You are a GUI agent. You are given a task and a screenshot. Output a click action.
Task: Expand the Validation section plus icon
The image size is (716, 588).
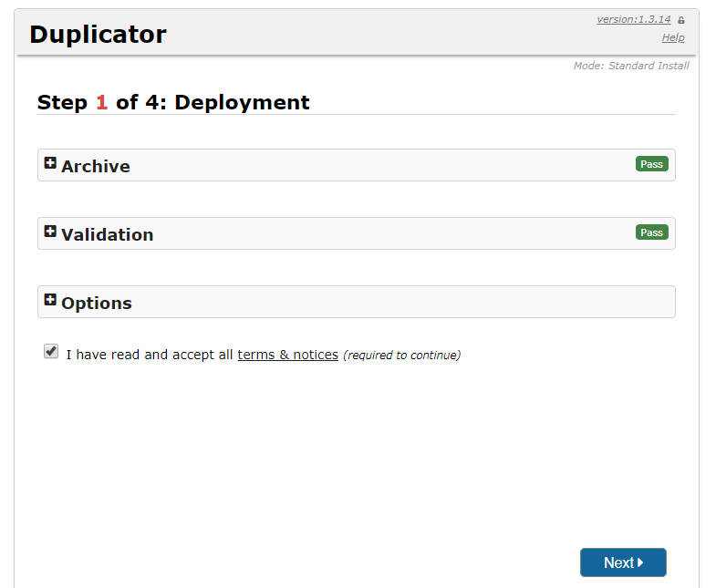50,232
